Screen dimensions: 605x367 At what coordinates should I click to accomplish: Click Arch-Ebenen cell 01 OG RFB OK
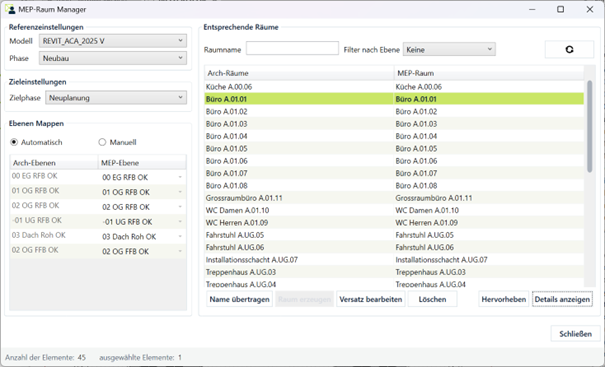54,191
